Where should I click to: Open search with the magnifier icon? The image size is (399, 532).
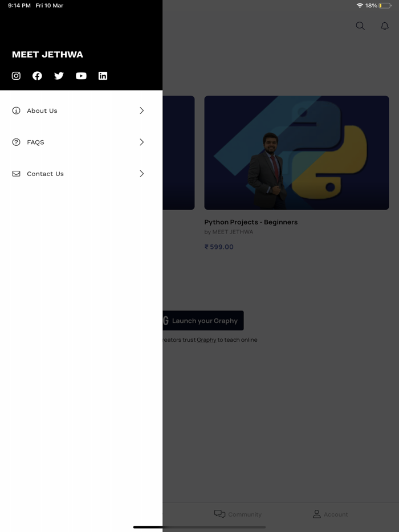point(360,26)
